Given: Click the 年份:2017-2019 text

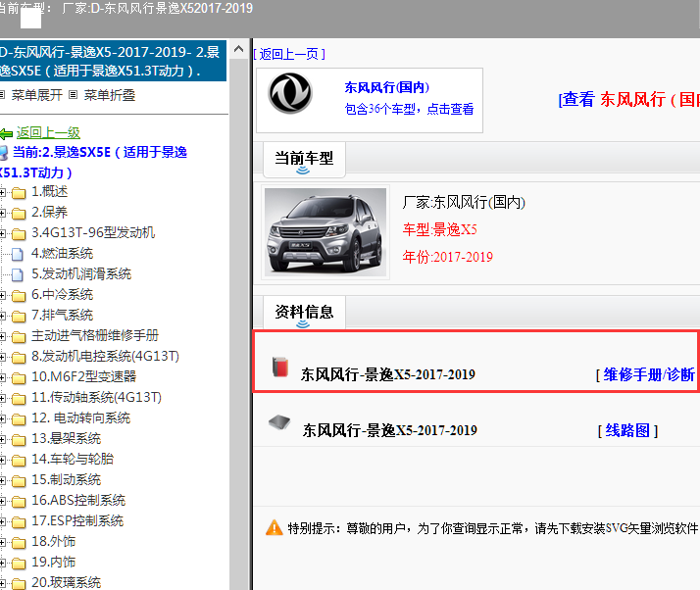Looking at the screenshot, I should coord(447,257).
